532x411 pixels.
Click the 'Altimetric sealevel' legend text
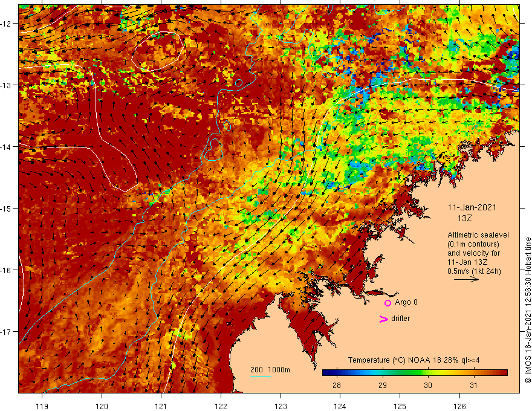click(478, 235)
